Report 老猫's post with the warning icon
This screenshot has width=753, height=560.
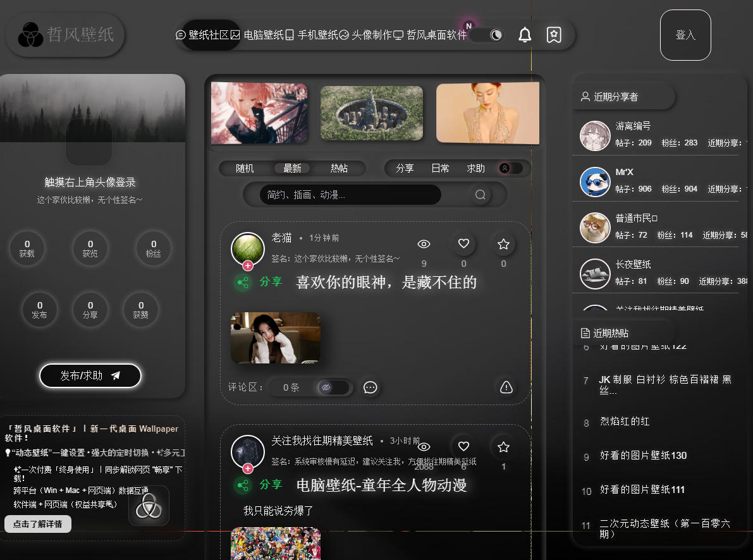click(506, 387)
